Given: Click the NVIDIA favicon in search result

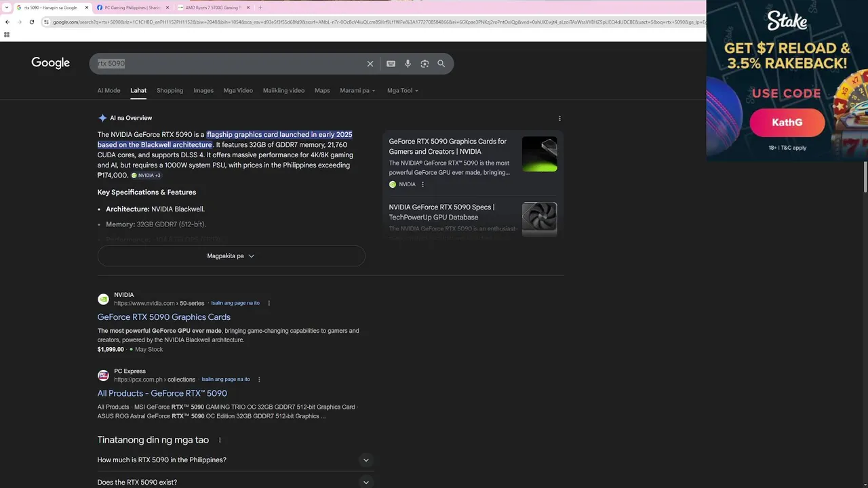Looking at the screenshot, I should (x=103, y=299).
